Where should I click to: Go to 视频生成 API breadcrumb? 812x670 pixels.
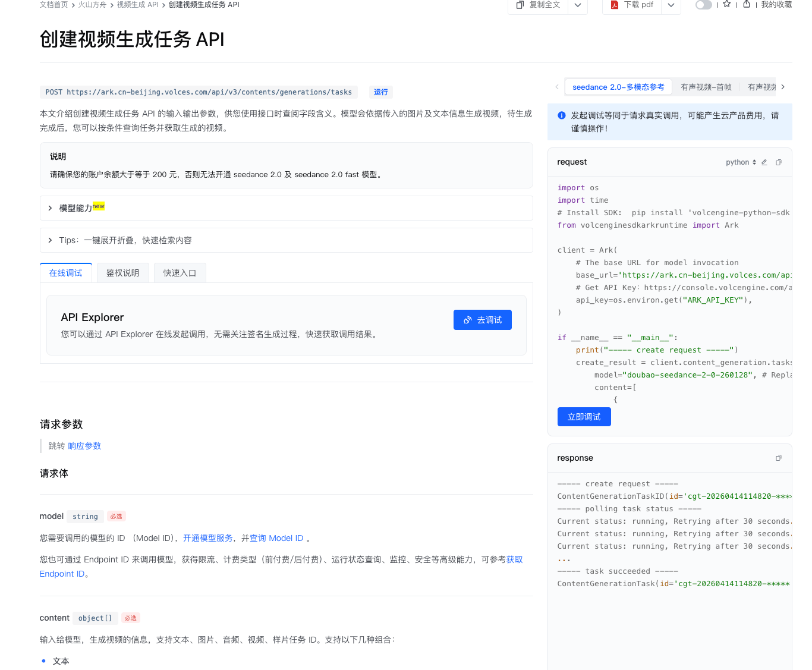tap(137, 5)
